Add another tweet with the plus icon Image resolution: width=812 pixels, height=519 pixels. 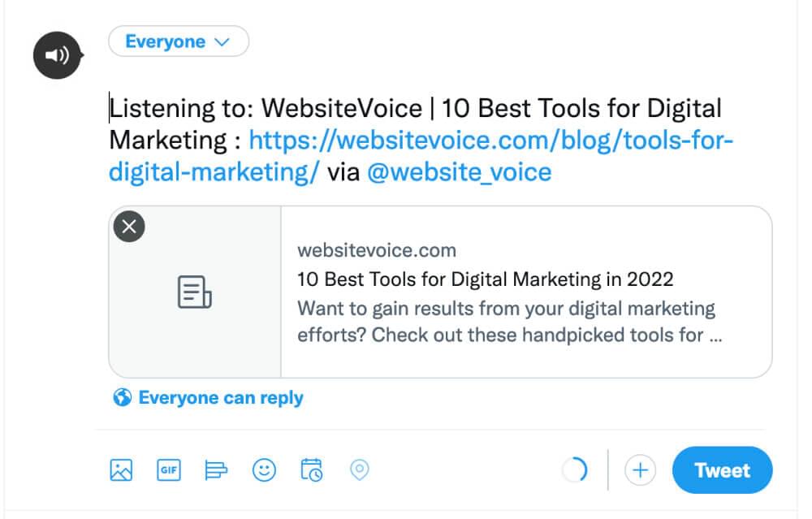point(640,470)
